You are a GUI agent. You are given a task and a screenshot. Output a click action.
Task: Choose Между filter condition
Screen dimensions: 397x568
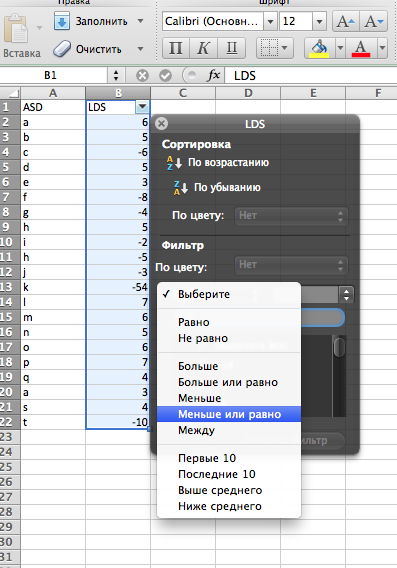[229, 430]
